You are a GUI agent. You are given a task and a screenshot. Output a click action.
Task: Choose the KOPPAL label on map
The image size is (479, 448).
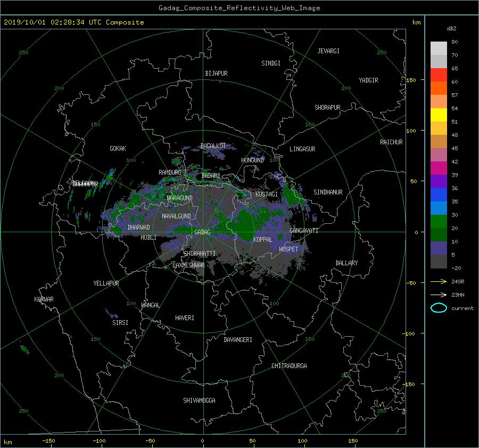click(x=263, y=240)
